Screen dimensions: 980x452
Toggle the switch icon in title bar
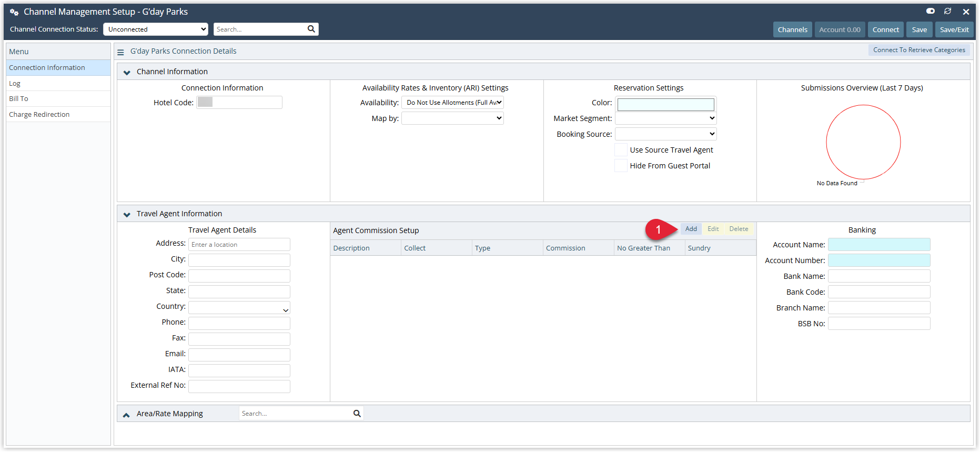pos(931,11)
